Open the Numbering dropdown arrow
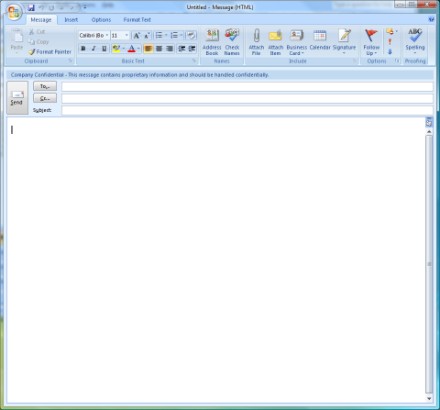The height and width of the screenshot is (410, 440). pyautogui.click(x=181, y=35)
